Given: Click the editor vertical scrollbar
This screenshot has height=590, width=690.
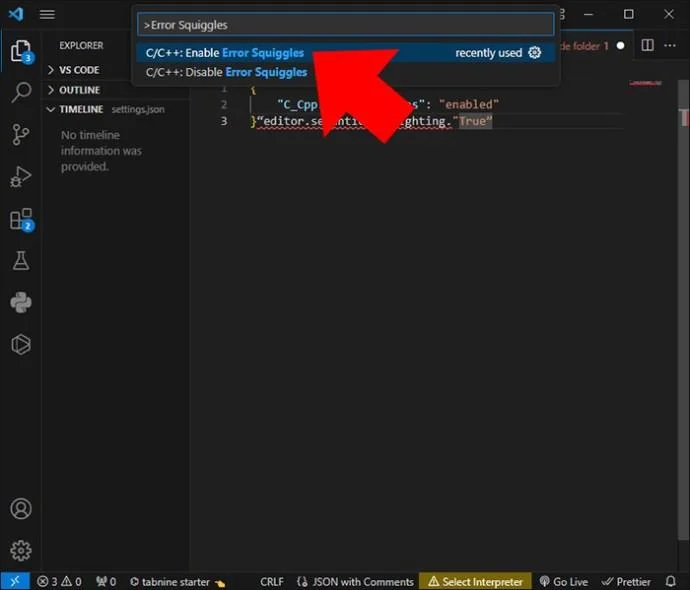Looking at the screenshot, I should (x=683, y=308).
